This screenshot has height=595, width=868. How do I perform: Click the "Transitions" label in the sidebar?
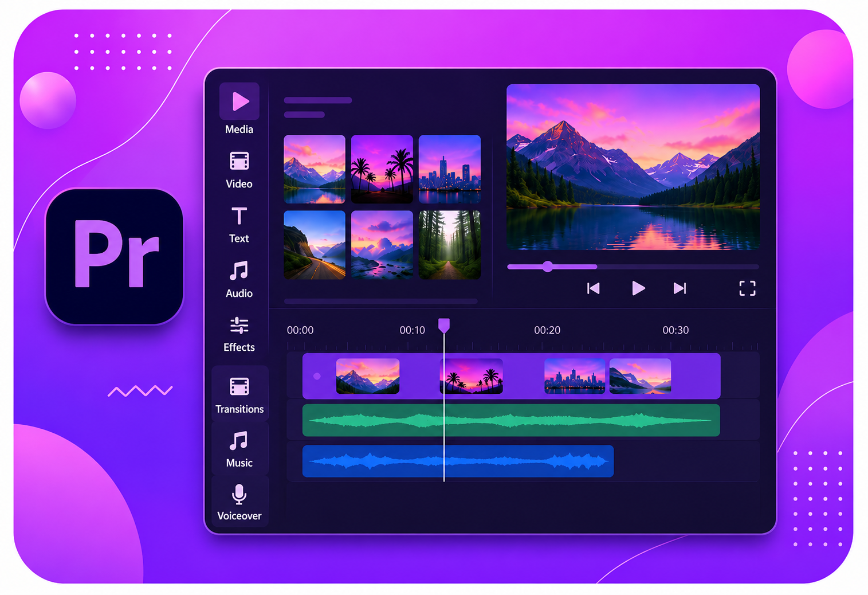point(239,409)
